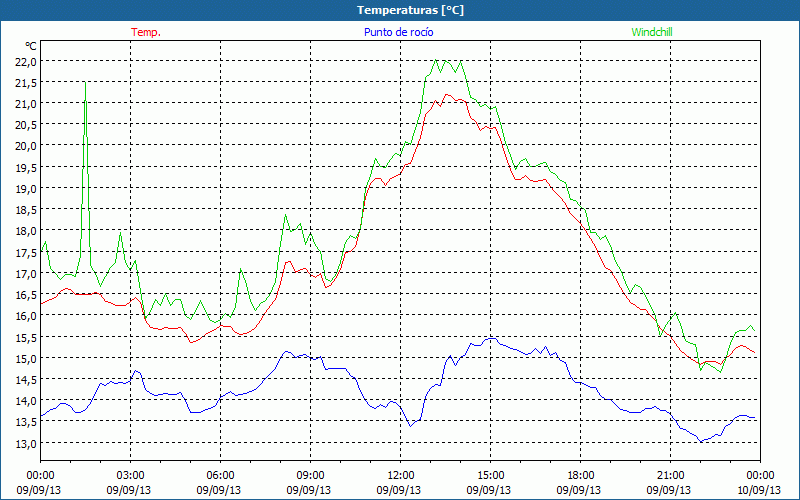800x500 pixels.
Task: Click the °C unit label above the y-axis
Action: [x=31, y=46]
